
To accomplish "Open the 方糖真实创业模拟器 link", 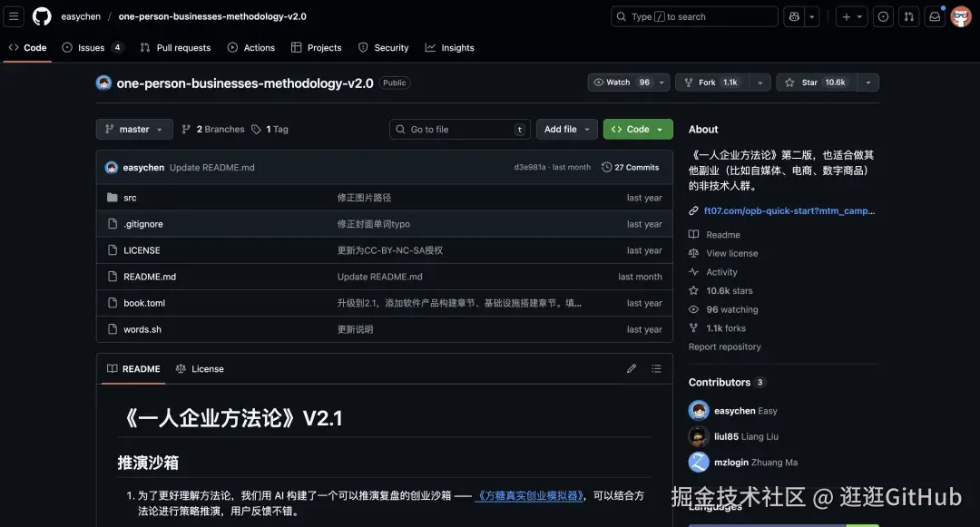I will tap(530, 496).
